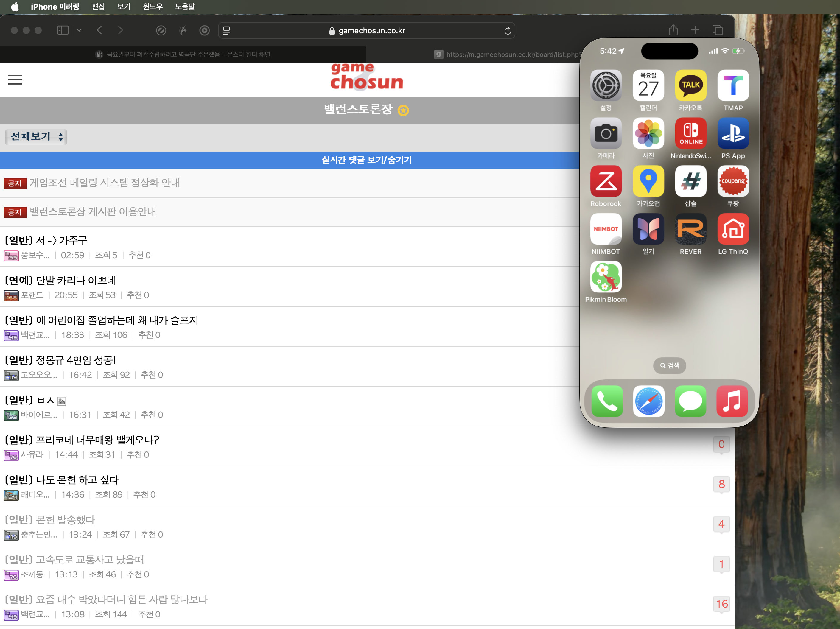Toggle the Safari sidebar button
The height and width of the screenshot is (629, 840).
pyautogui.click(x=63, y=30)
